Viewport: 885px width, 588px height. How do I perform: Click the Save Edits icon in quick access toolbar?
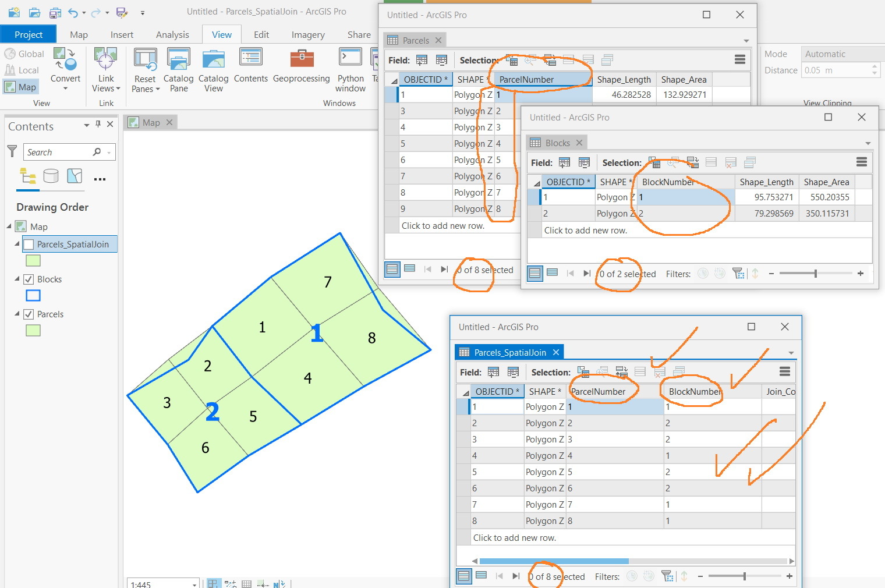122,12
